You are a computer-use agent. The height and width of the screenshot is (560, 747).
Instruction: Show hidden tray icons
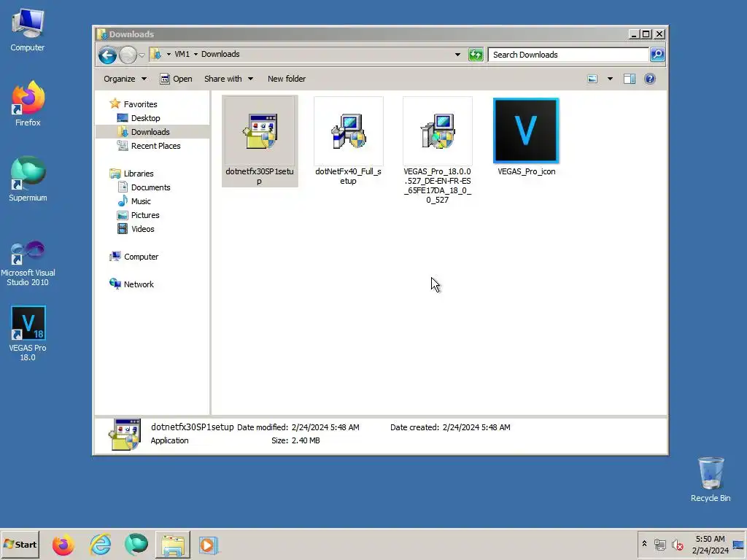coord(644,544)
